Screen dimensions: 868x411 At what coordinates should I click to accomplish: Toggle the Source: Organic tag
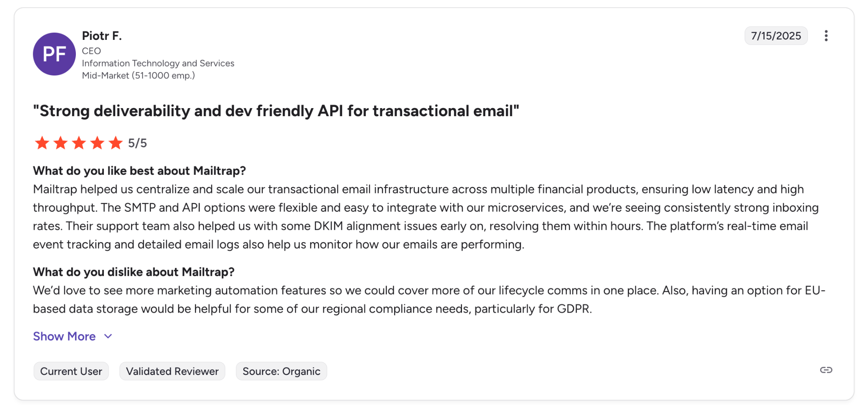coord(281,371)
